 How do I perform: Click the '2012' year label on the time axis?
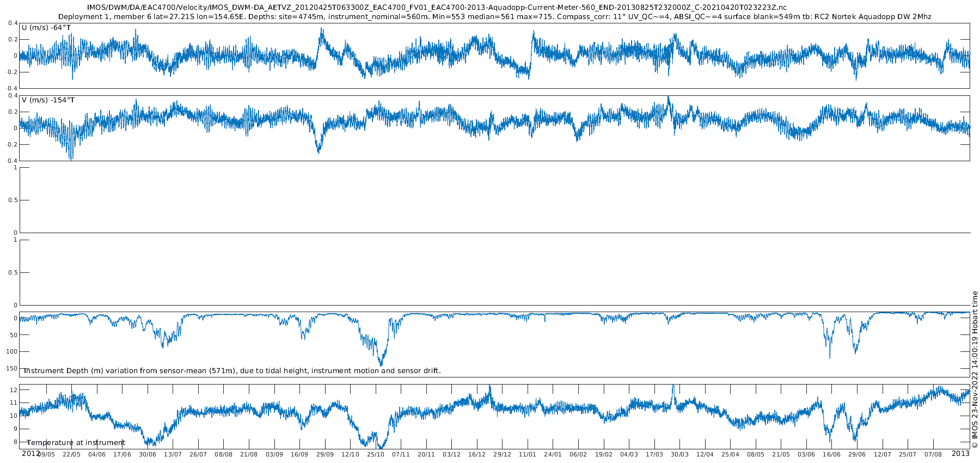tap(30, 453)
